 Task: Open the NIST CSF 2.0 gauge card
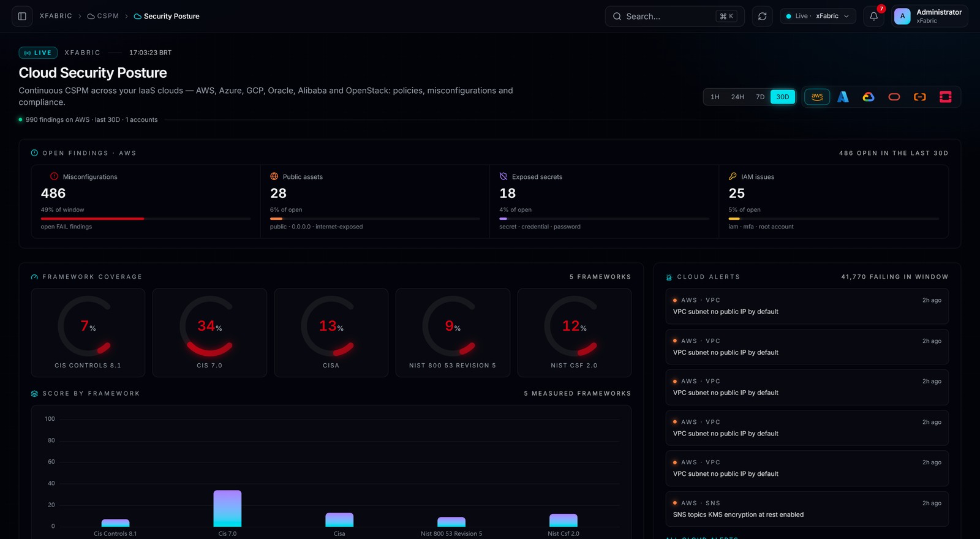point(575,333)
